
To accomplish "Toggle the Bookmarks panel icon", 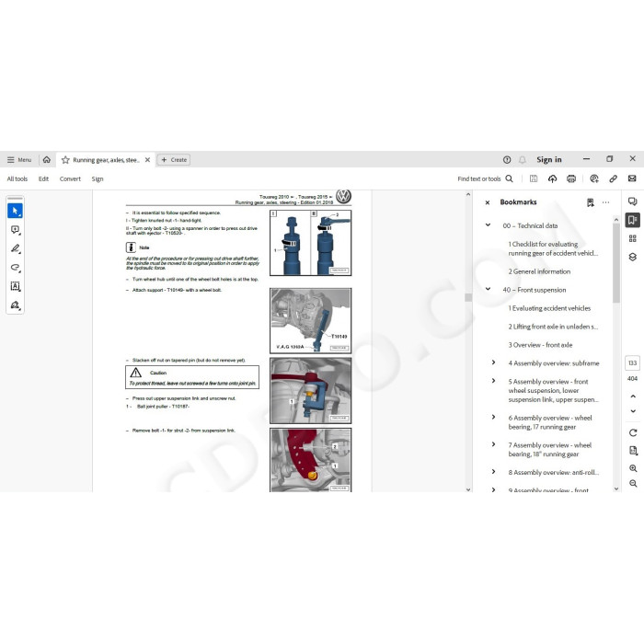I will (633, 220).
